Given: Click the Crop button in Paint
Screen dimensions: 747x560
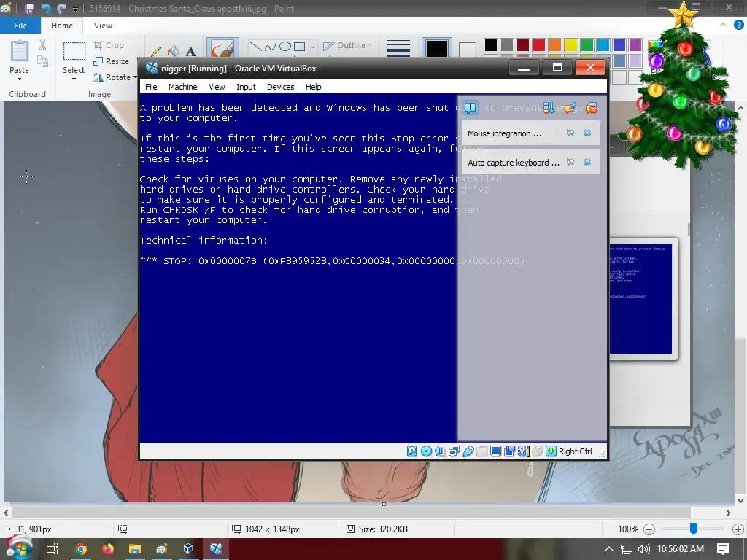Looking at the screenshot, I should click(109, 45).
